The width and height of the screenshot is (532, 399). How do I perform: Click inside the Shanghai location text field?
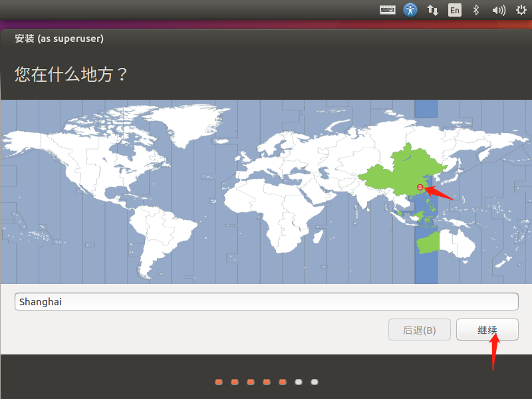pyautogui.click(x=266, y=301)
